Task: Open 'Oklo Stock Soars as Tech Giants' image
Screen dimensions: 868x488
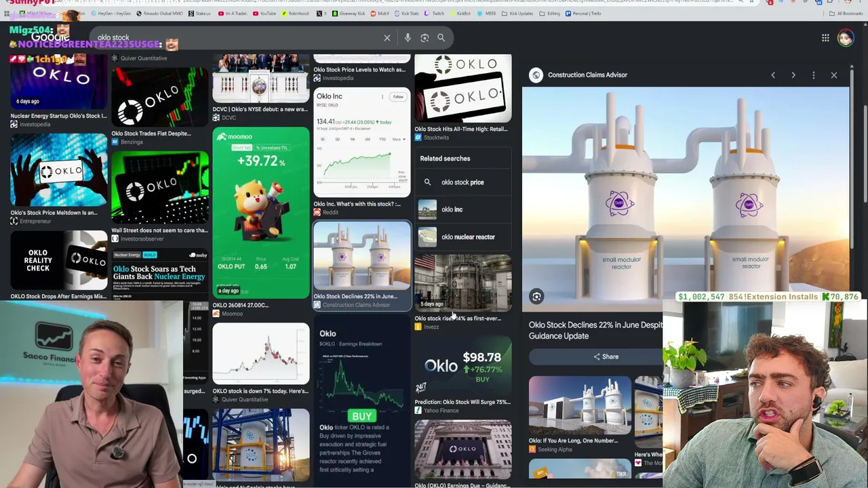Action: click(x=160, y=274)
